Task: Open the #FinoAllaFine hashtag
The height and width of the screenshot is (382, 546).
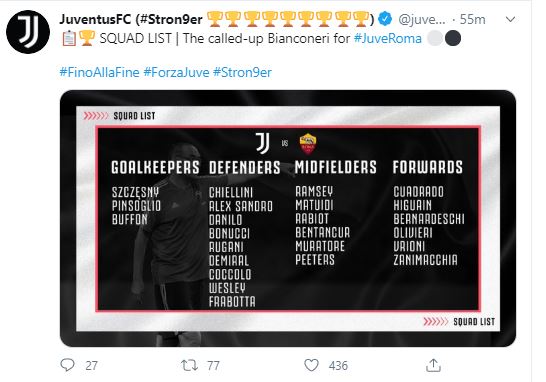Action: click(99, 72)
